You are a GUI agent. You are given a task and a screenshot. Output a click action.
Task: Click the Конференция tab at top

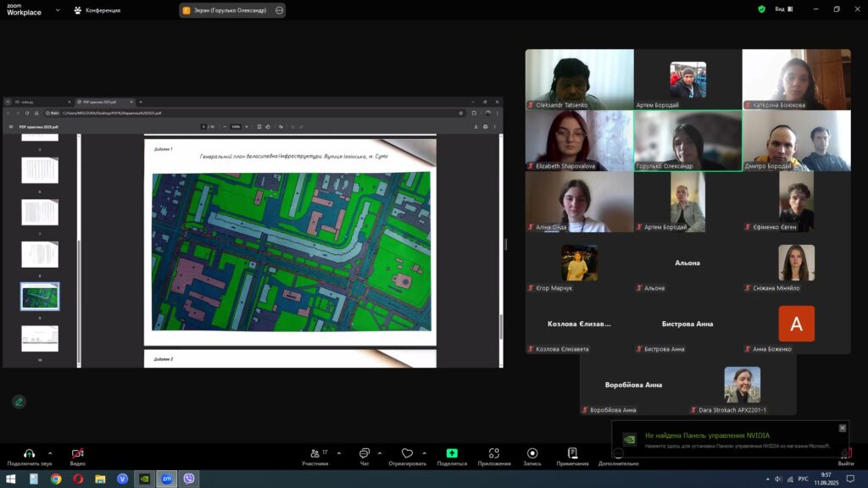click(x=97, y=10)
